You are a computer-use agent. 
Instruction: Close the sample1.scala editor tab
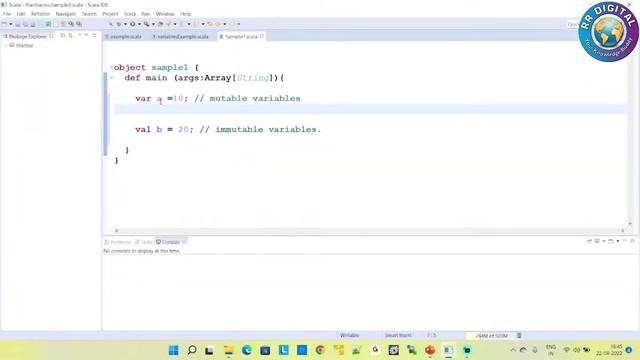pyautogui.click(x=262, y=36)
